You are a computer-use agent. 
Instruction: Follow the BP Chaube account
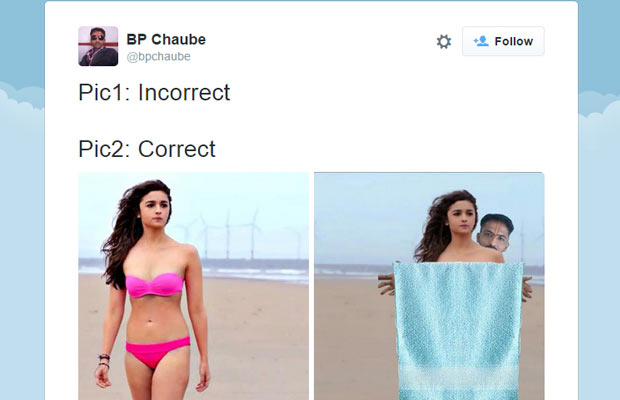click(503, 41)
